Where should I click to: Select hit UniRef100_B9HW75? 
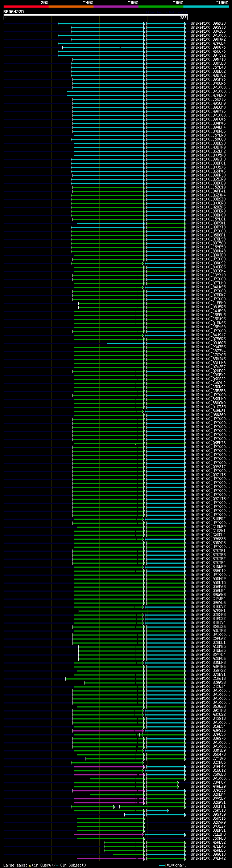click(208, 48)
